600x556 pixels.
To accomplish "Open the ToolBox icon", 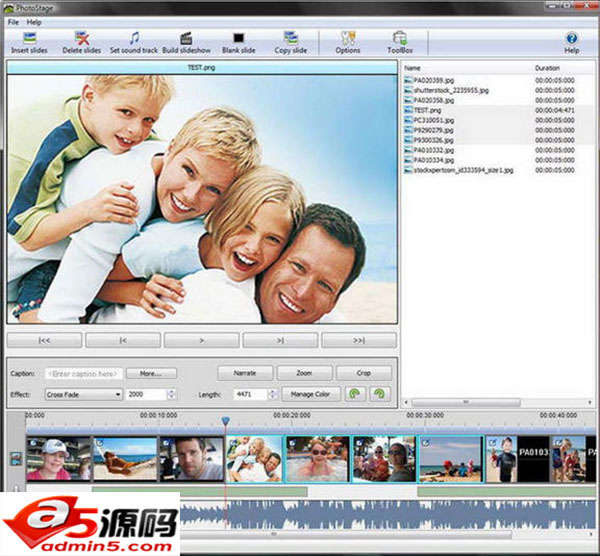I will coord(400,38).
